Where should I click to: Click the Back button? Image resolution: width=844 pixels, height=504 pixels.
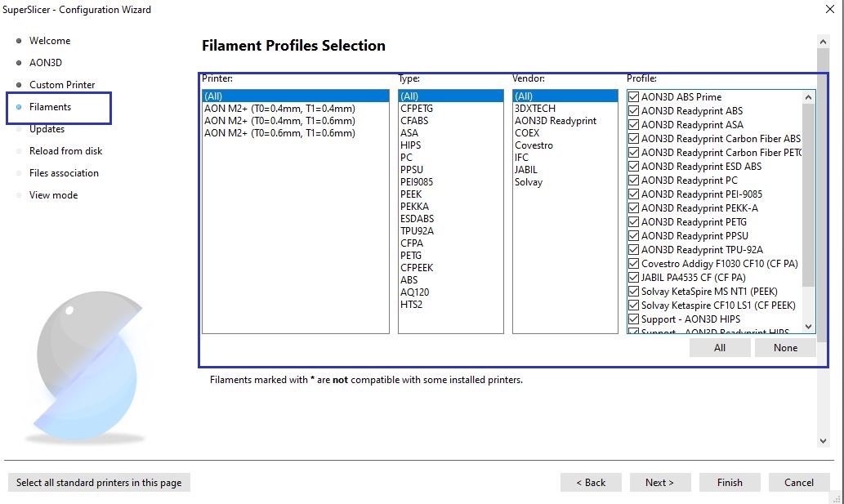click(591, 483)
